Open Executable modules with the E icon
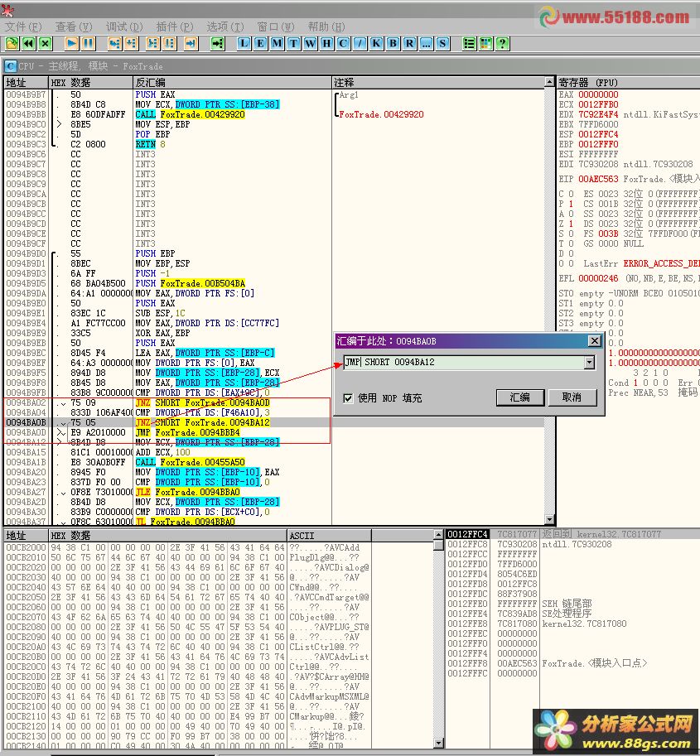The height and width of the screenshot is (756, 700). 260,44
